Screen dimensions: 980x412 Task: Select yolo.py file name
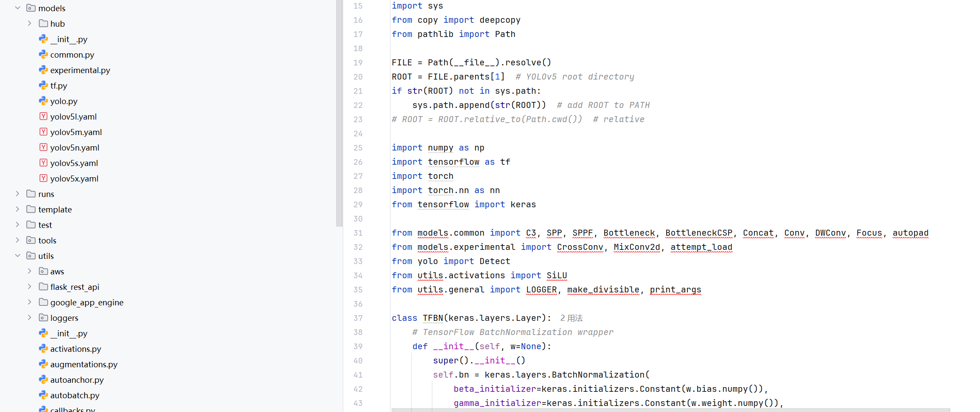pyautogui.click(x=64, y=101)
